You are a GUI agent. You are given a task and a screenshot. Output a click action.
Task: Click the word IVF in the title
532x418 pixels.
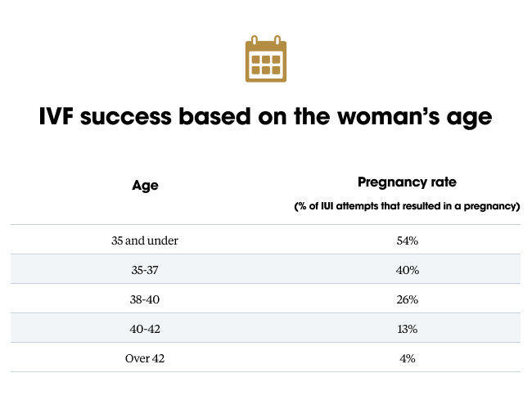point(56,117)
